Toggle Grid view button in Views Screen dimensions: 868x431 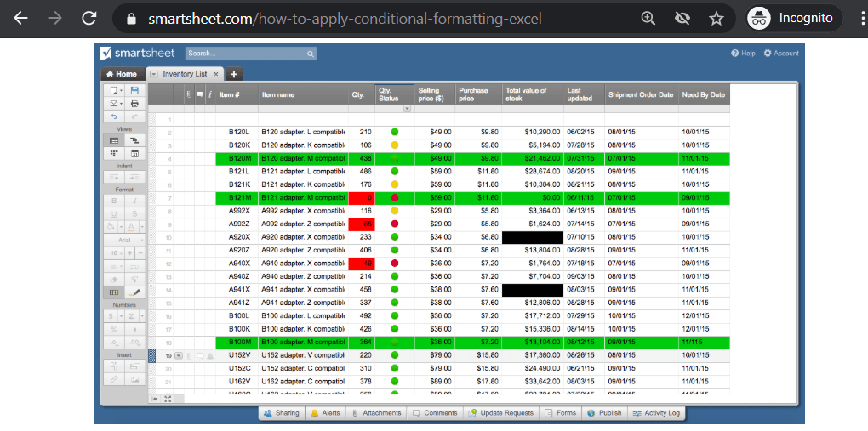[114, 140]
